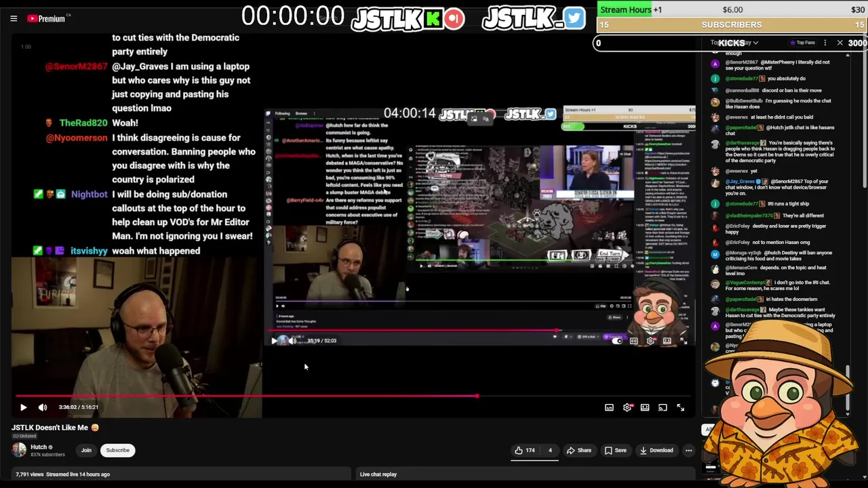This screenshot has width=868, height=488.
Task: Click the 7,791 views streamed live text
Action: click(x=62, y=474)
